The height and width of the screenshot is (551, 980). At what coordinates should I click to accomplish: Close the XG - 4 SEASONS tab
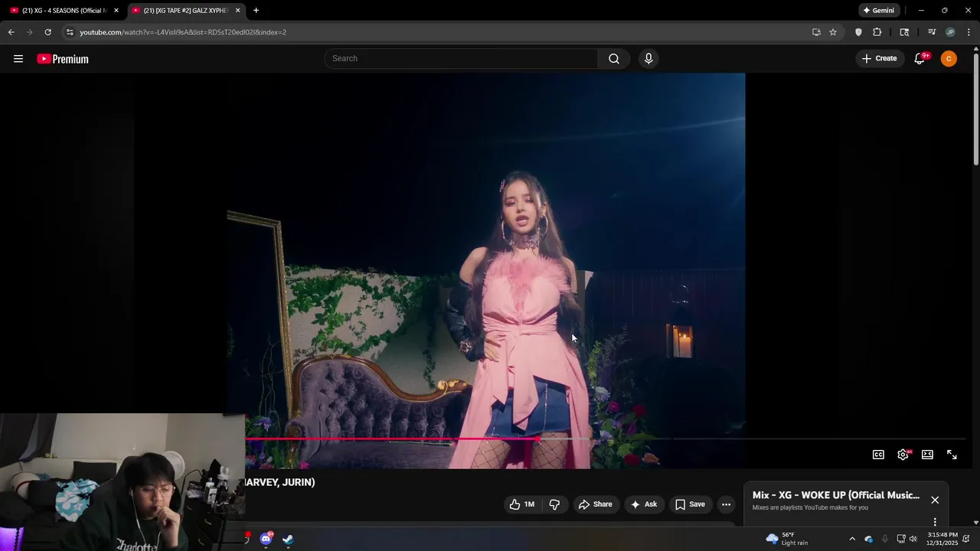coord(116,11)
